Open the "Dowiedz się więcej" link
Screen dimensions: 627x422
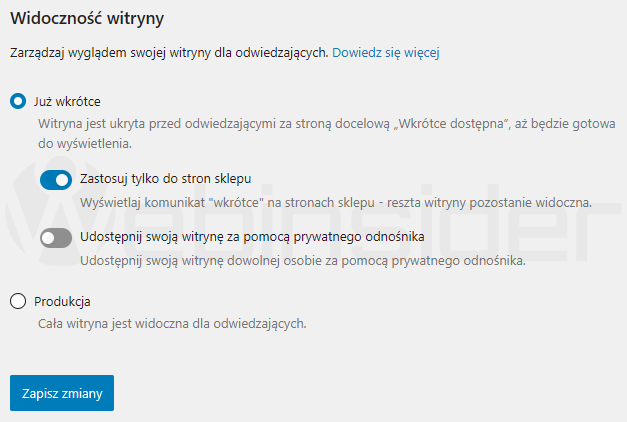click(386, 52)
